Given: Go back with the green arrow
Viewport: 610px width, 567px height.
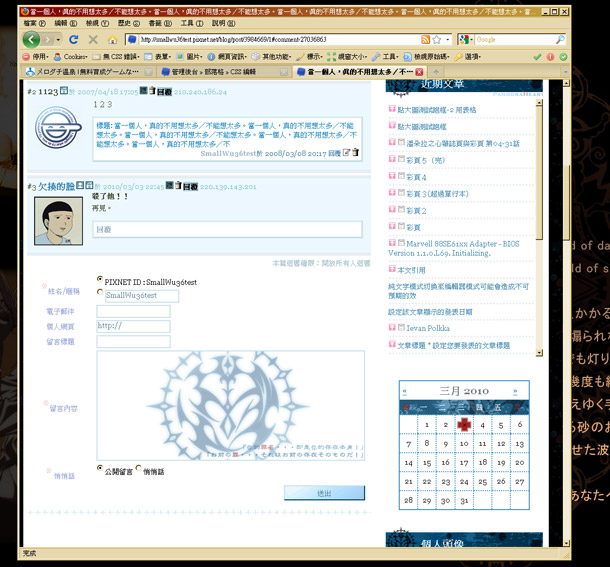Looking at the screenshot, I should 31,40.
